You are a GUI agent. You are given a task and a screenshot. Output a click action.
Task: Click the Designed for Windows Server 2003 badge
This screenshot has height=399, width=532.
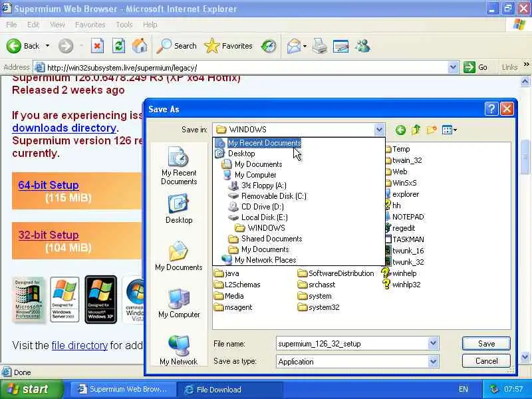[x=65, y=300]
